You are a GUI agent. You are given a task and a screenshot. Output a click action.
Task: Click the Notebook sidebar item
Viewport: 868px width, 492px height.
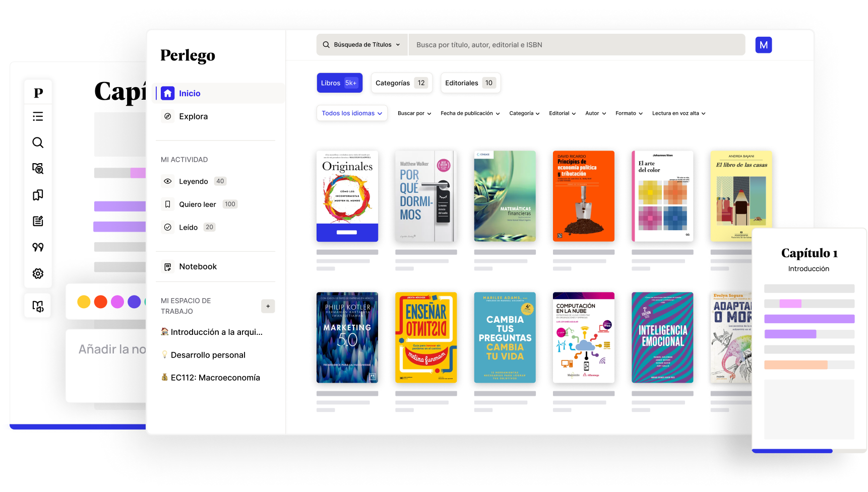click(x=198, y=267)
